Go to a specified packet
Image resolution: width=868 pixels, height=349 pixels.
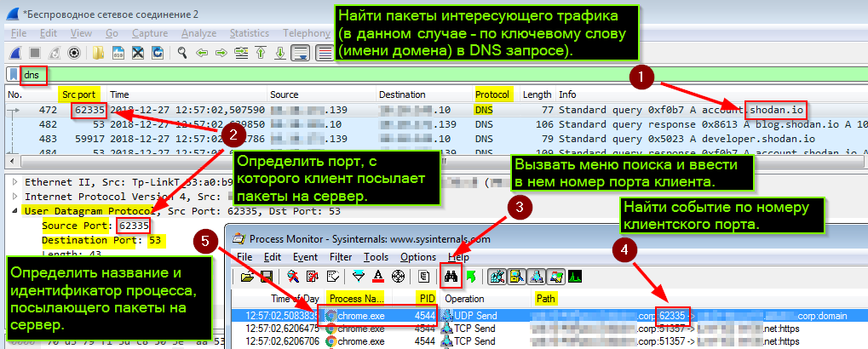(241, 53)
